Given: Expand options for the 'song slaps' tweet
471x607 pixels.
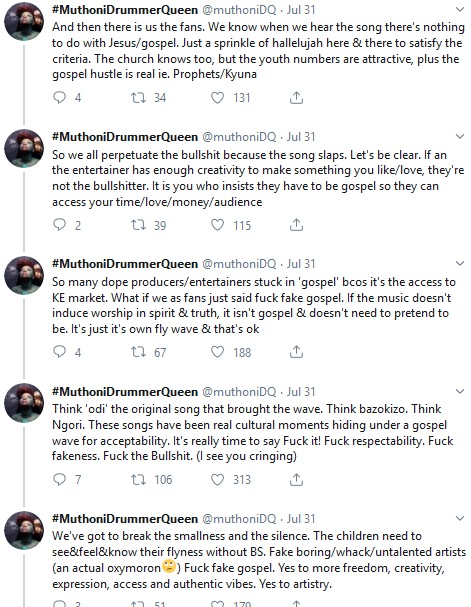Looking at the screenshot, I should [460, 136].
